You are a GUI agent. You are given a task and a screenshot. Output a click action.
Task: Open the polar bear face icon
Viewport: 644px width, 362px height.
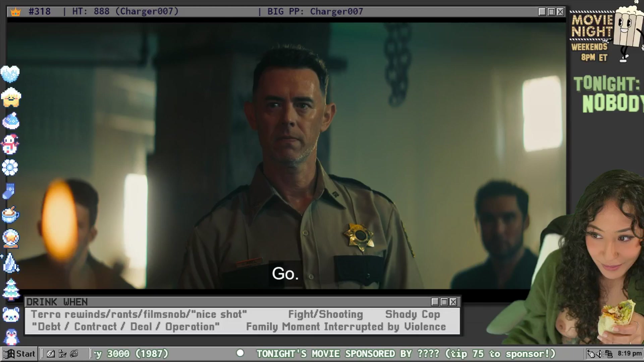tap(11, 314)
